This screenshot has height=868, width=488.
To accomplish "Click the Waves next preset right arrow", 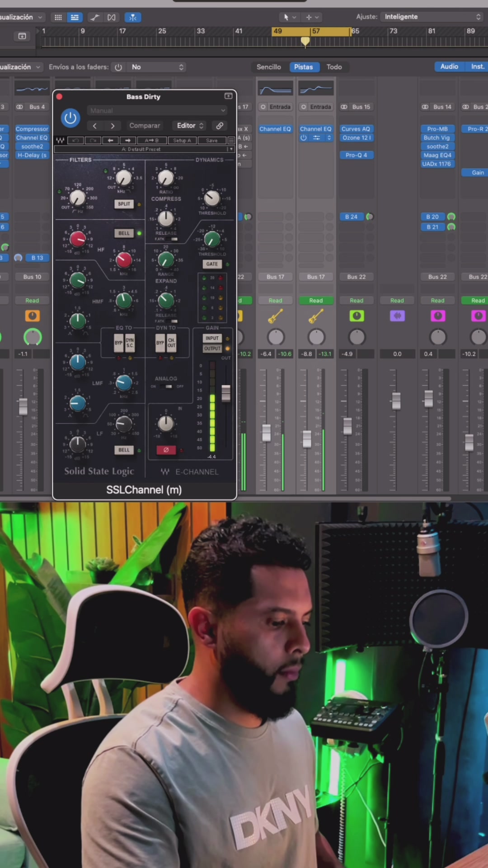I will tap(127, 141).
